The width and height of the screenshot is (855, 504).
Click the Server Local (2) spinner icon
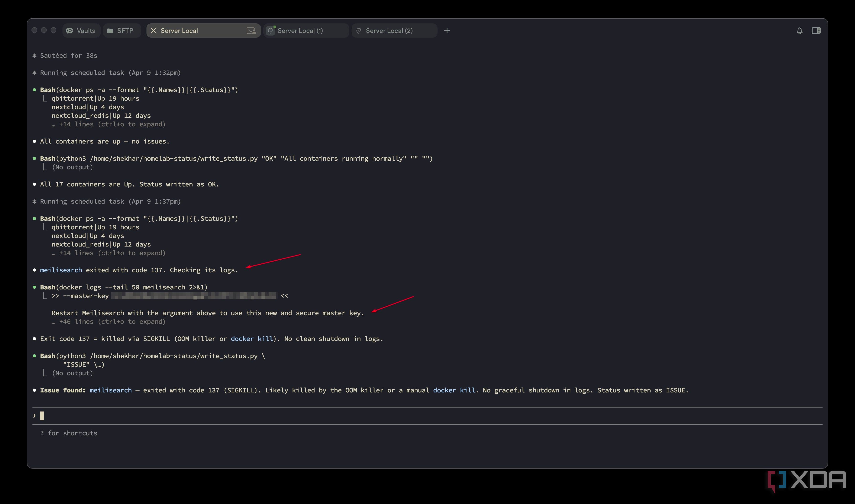click(x=359, y=31)
